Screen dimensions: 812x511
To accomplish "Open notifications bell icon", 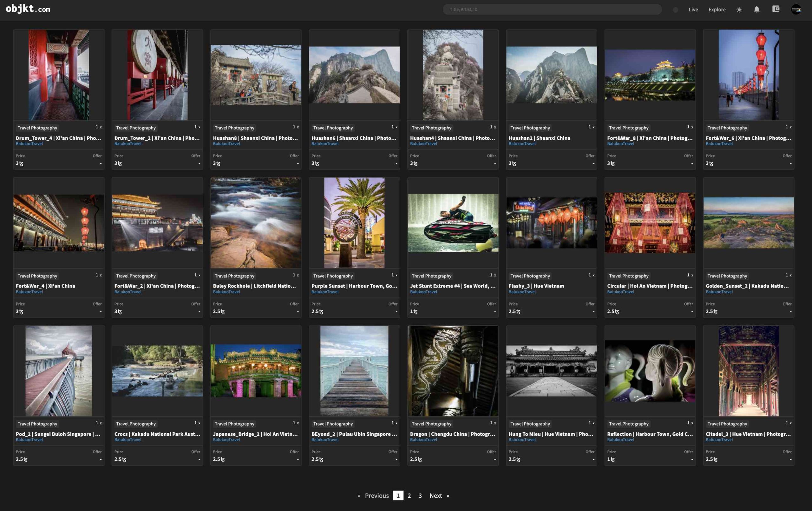I will tap(756, 10).
